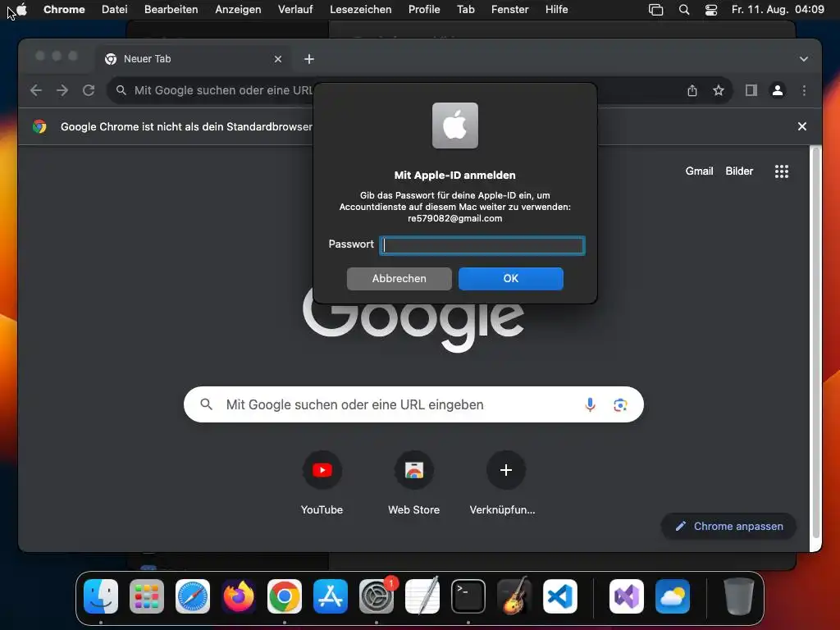The height and width of the screenshot is (630, 840).
Task: Go back with the back arrow
Action: pyautogui.click(x=36, y=90)
